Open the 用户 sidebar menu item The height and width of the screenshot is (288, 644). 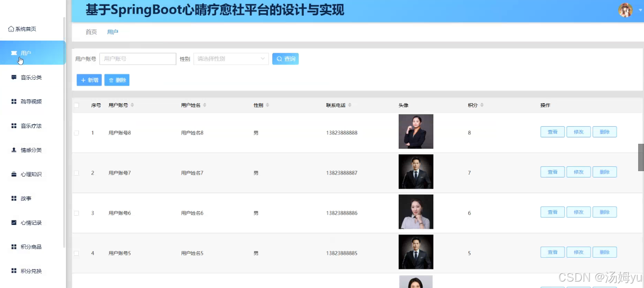(32, 53)
